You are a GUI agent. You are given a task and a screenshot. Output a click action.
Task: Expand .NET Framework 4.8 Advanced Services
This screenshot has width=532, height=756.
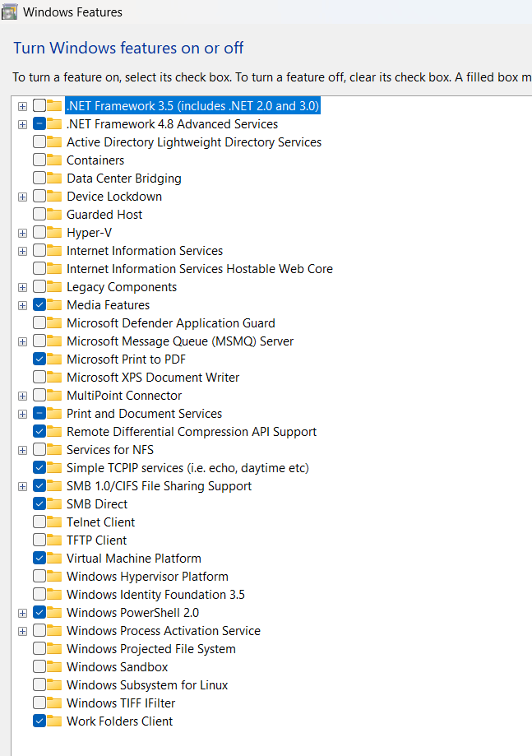coord(22,124)
